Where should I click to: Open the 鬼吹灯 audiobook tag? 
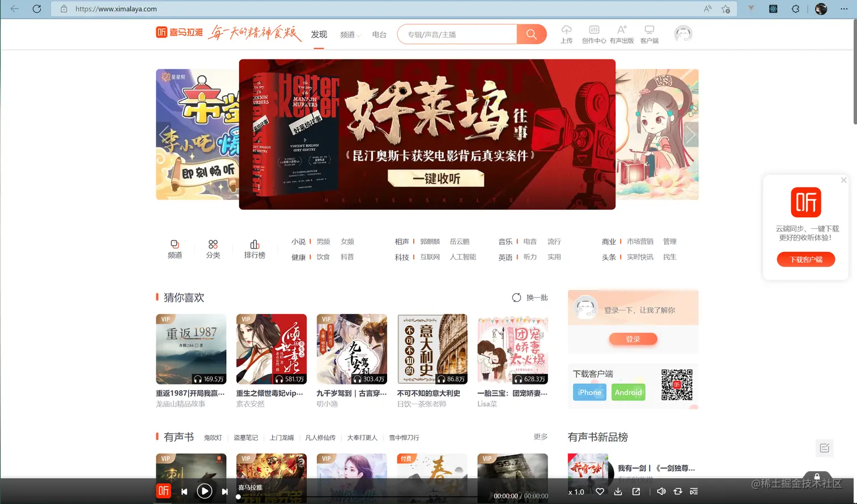click(213, 437)
